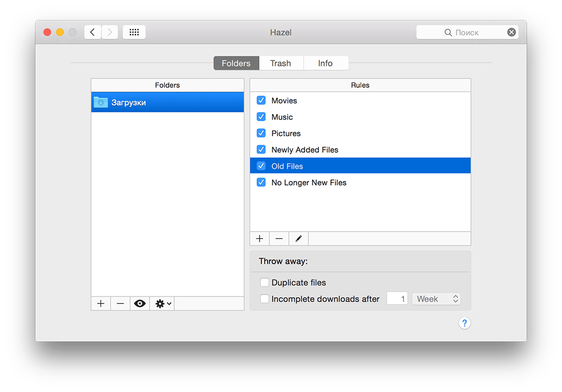Select the Newly Added Files rule
The width and height of the screenshot is (562, 392).
click(x=360, y=150)
